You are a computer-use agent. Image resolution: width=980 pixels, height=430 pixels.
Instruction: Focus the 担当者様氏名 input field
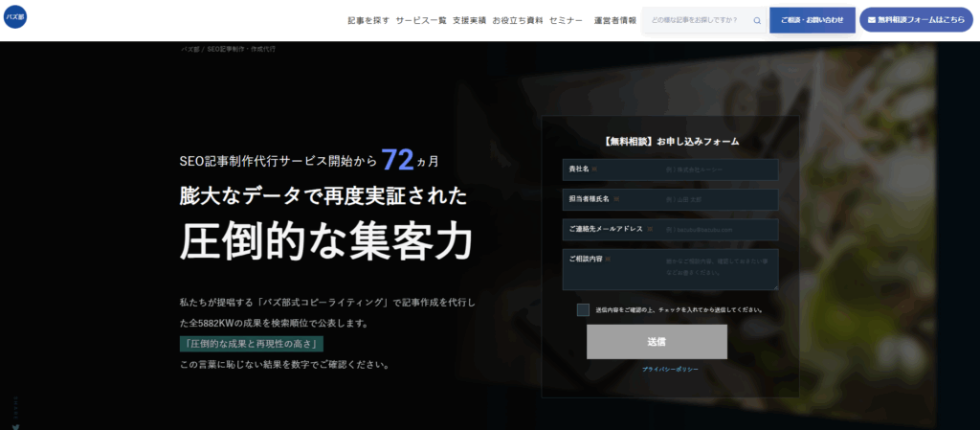click(670, 199)
